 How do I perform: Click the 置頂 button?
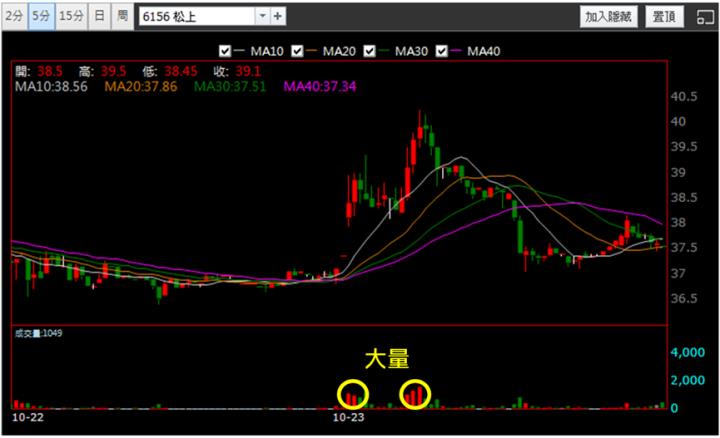point(664,17)
